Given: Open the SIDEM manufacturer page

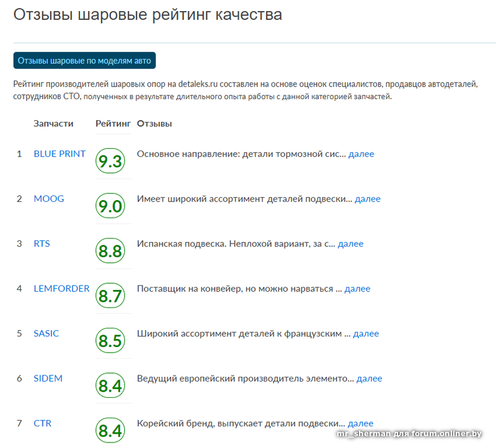Looking at the screenshot, I should click(48, 378).
